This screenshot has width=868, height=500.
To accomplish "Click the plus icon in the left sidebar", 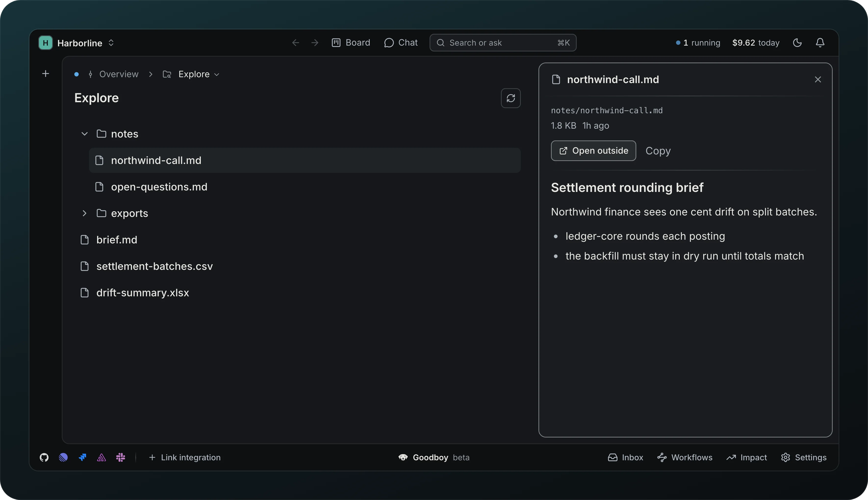I will tap(45, 74).
